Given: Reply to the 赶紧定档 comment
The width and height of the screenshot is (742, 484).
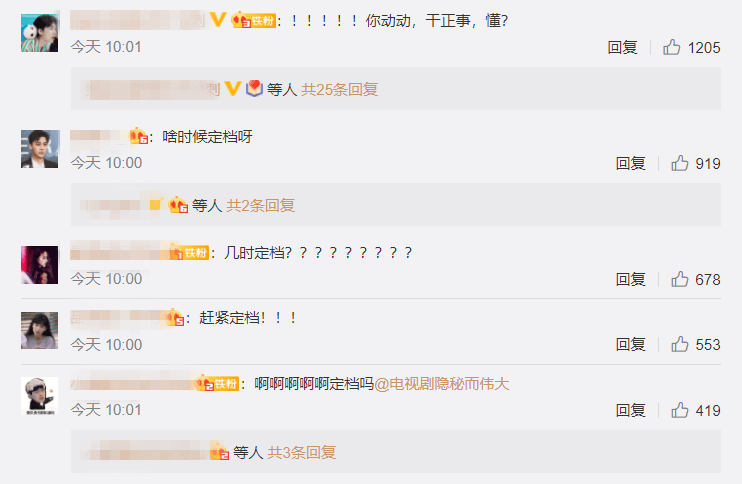Looking at the screenshot, I should click(x=630, y=344).
